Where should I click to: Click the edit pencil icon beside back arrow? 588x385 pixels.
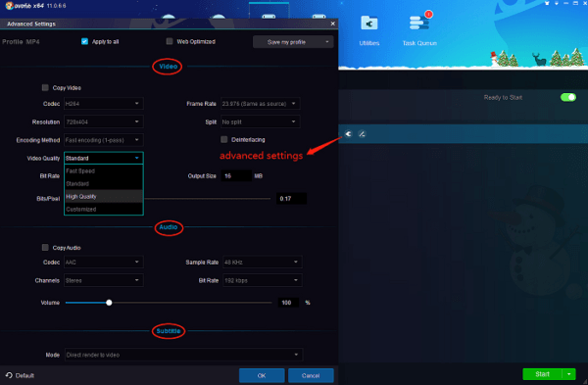click(362, 134)
